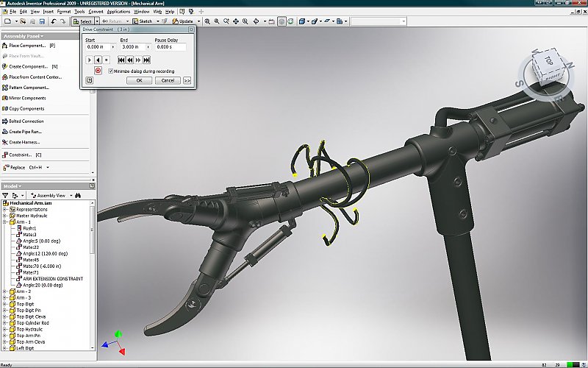Click the New document toolbar icon

7,21
